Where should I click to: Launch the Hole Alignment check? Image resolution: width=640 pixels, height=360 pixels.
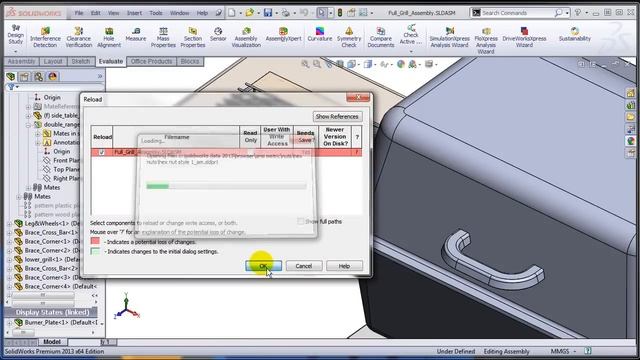[x=109, y=37]
